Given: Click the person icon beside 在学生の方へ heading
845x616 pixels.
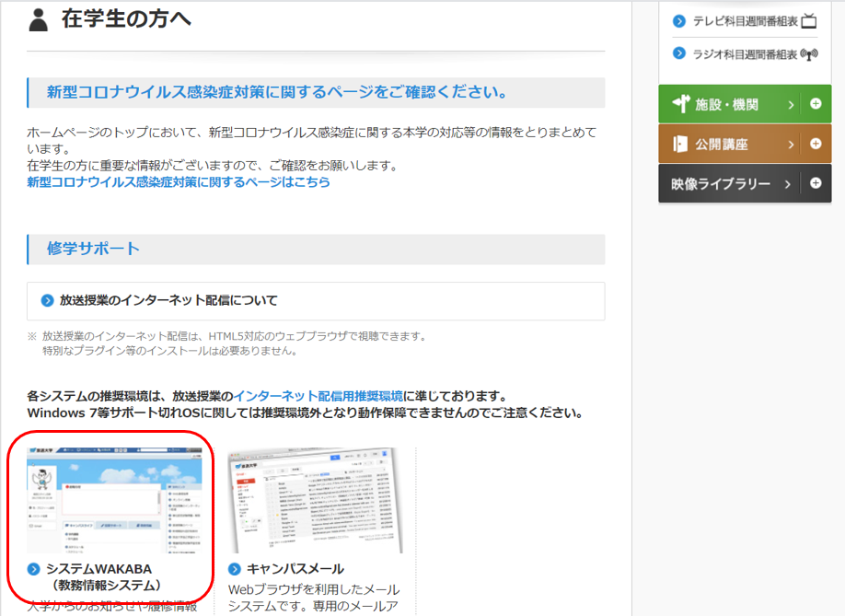Looking at the screenshot, I should coord(39,20).
